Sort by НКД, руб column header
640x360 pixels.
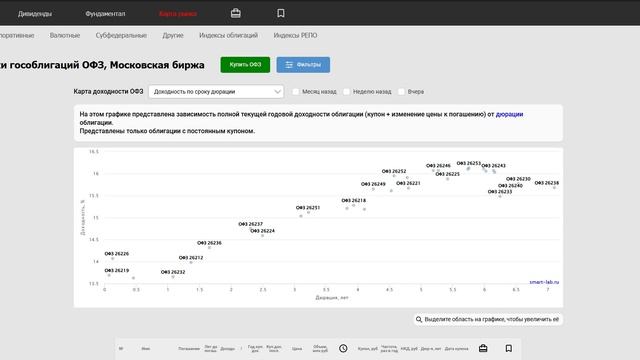[x=409, y=349]
